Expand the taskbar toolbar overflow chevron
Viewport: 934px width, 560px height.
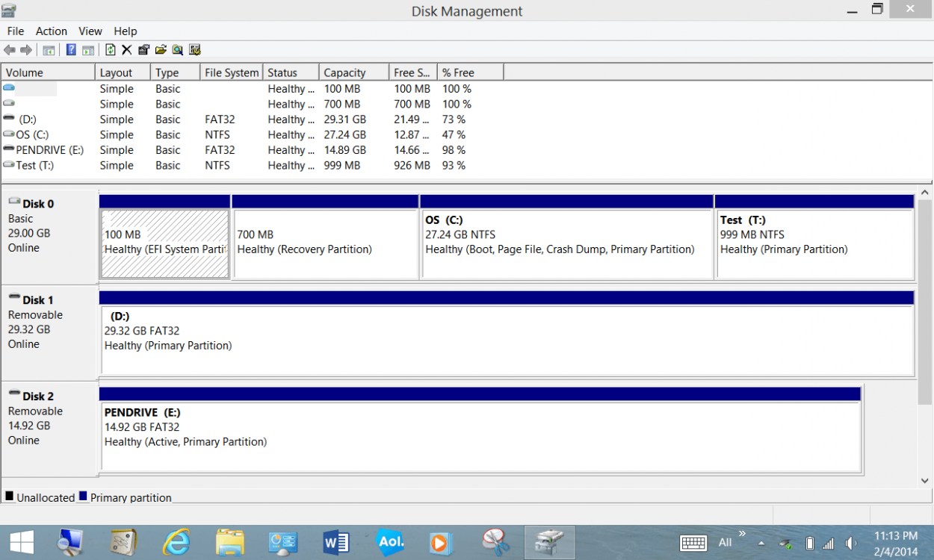pos(742,534)
